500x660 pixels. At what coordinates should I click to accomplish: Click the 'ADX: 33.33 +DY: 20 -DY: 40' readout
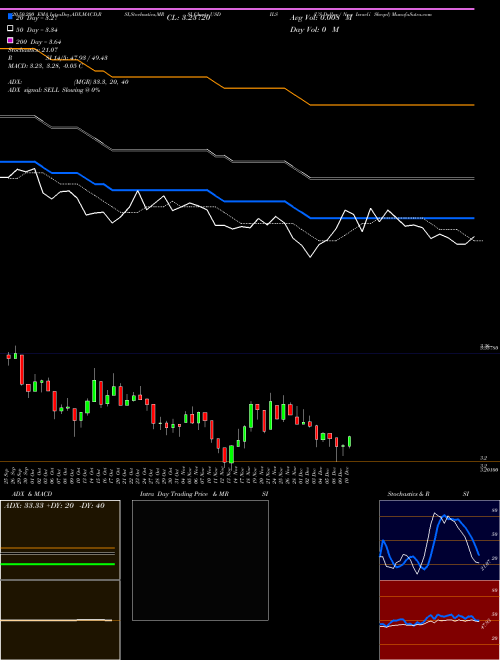tap(54, 506)
